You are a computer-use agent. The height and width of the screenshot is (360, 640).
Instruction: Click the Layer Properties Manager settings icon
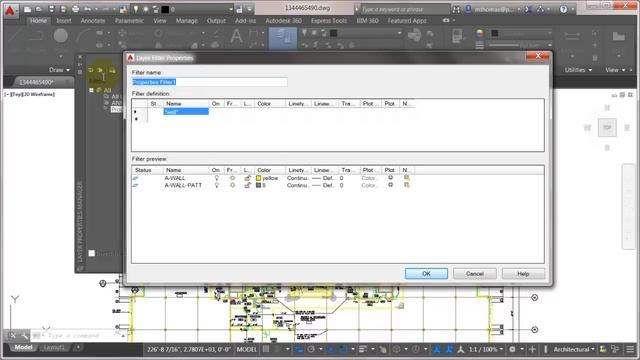pos(80,268)
